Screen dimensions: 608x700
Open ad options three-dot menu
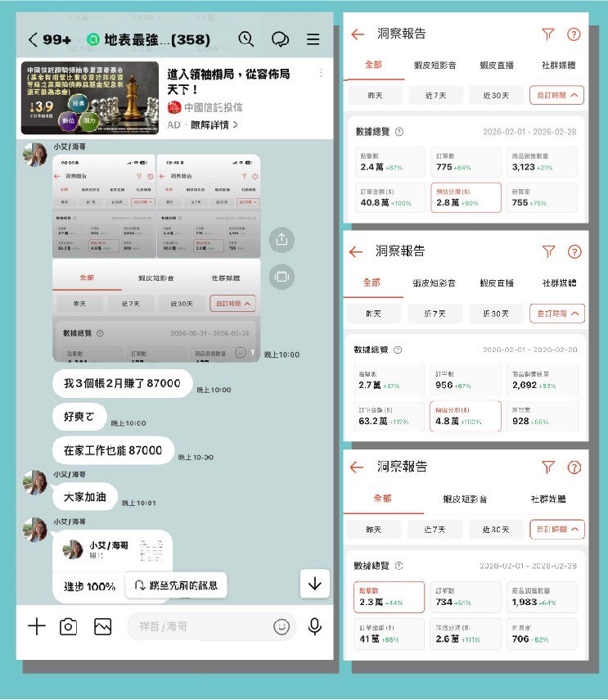(321, 73)
